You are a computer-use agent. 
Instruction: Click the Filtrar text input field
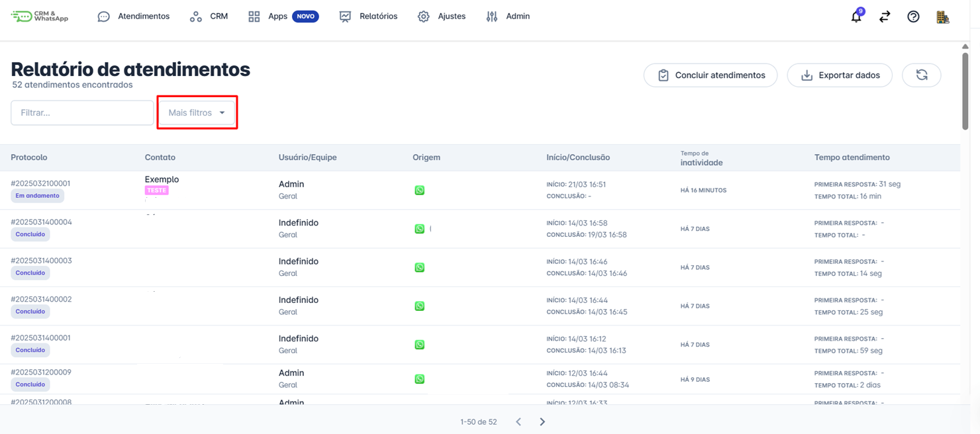point(82,113)
